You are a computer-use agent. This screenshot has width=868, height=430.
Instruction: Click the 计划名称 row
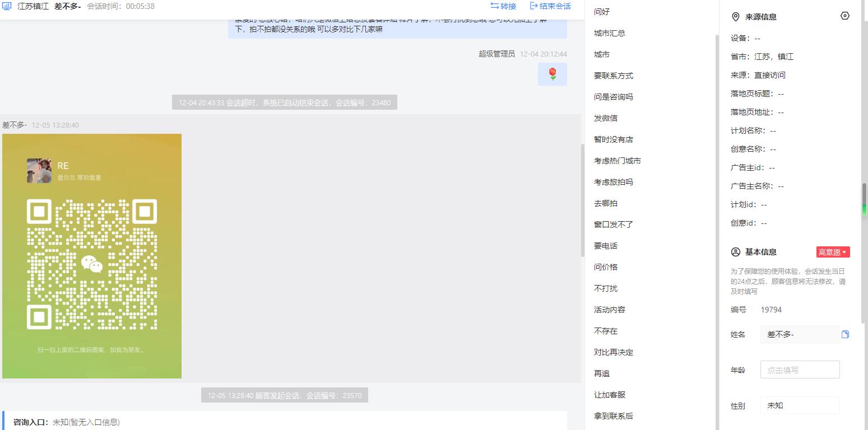pyautogui.click(x=754, y=130)
